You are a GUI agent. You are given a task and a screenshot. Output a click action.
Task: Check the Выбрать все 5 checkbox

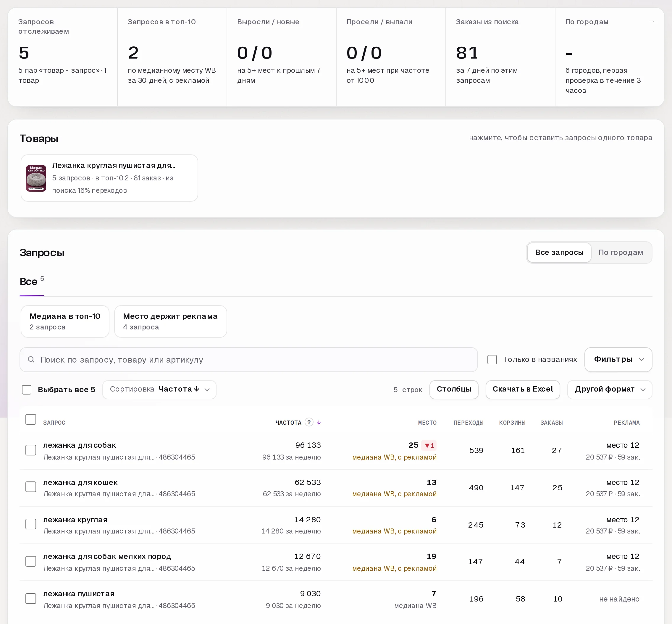[27, 389]
